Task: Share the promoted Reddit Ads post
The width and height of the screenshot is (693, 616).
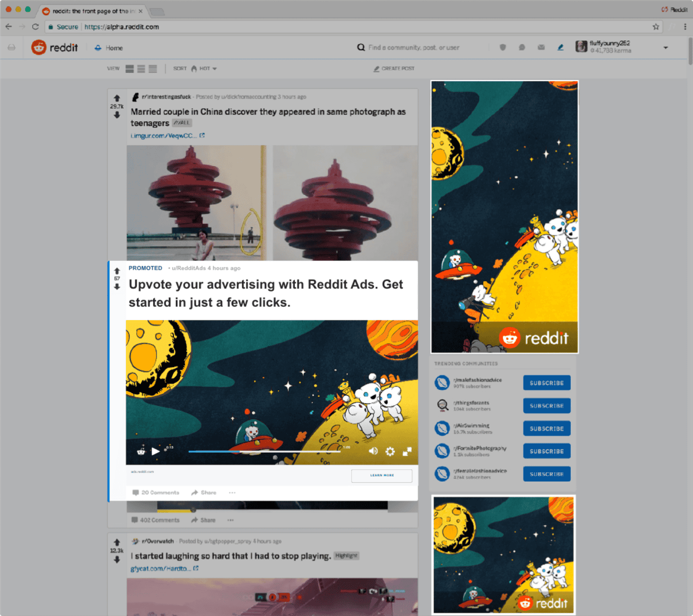Action: (204, 493)
